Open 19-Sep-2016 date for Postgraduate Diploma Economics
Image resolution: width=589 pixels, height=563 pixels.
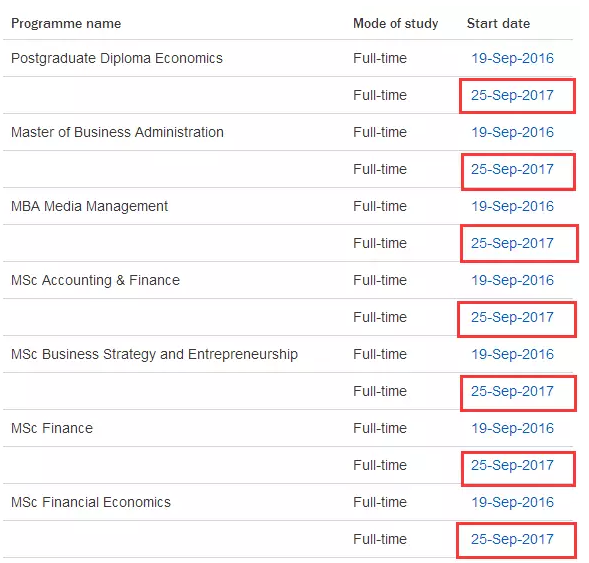coord(512,58)
